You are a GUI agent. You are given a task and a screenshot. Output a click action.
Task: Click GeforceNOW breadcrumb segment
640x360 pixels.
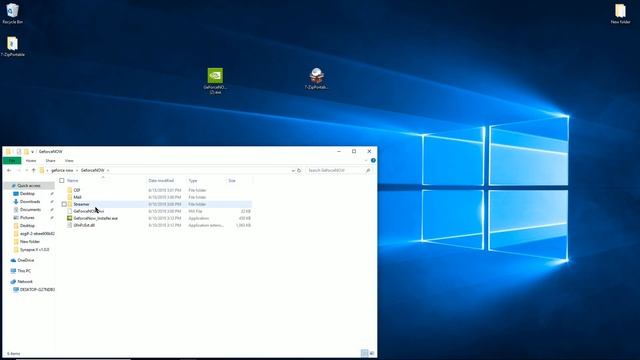click(93, 170)
